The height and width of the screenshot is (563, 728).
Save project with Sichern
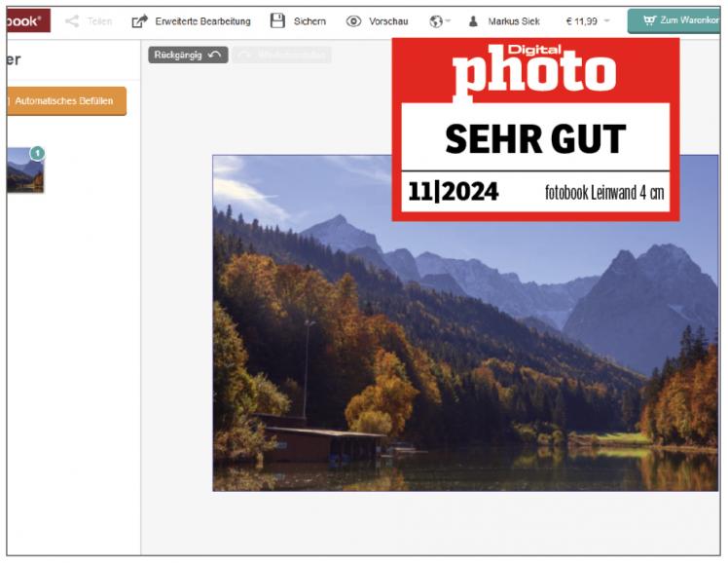[x=309, y=21]
